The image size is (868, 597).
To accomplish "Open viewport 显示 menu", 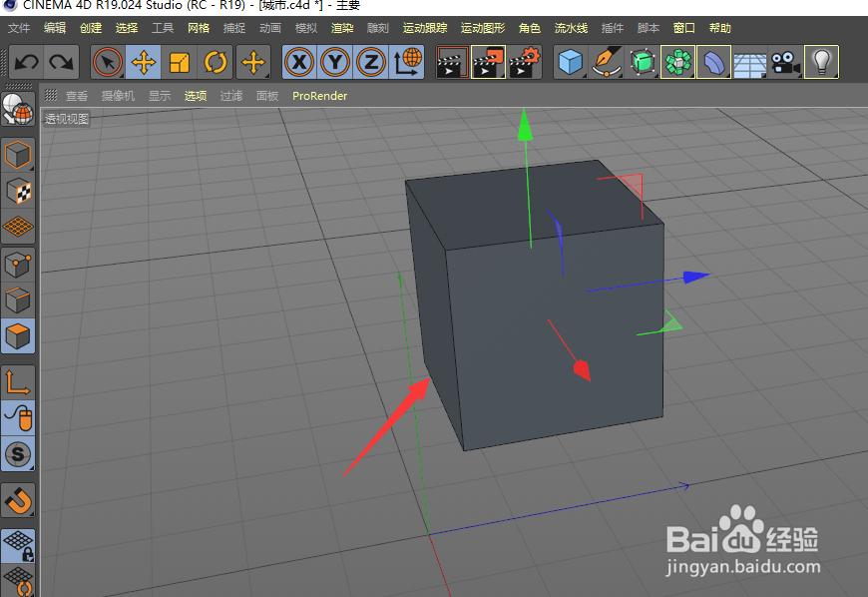I will coord(160,96).
